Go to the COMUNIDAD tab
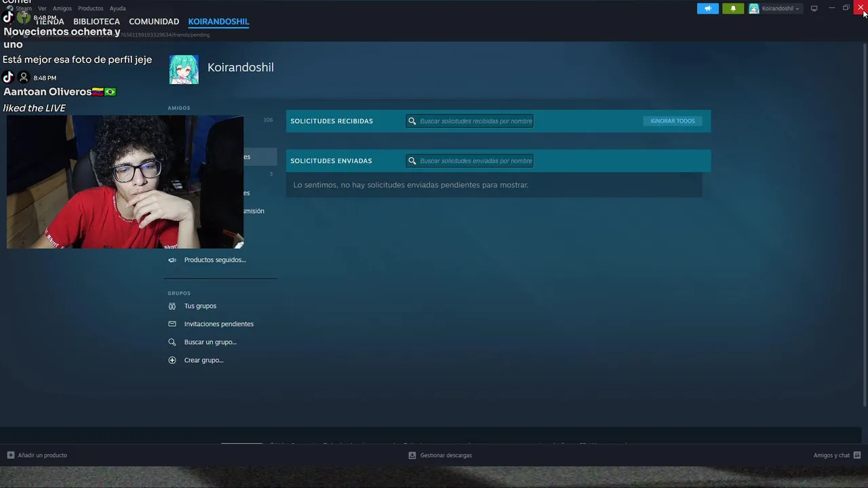This screenshot has width=868, height=488. 154,22
